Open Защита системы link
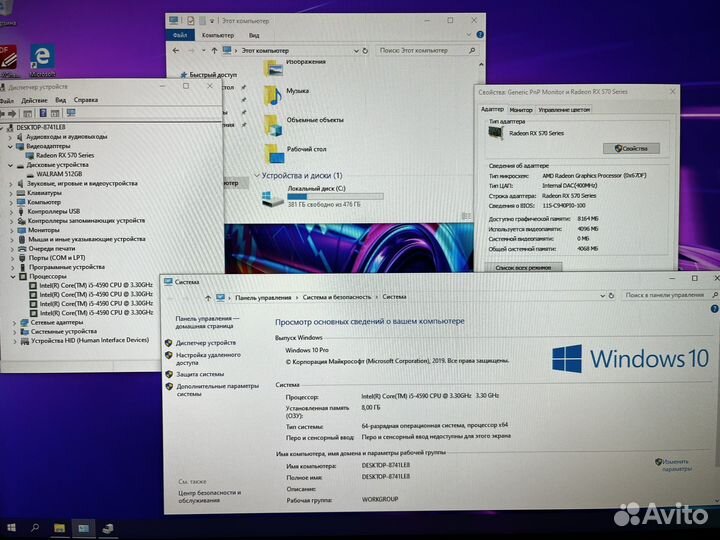Image resolution: width=720 pixels, height=540 pixels. (x=200, y=374)
